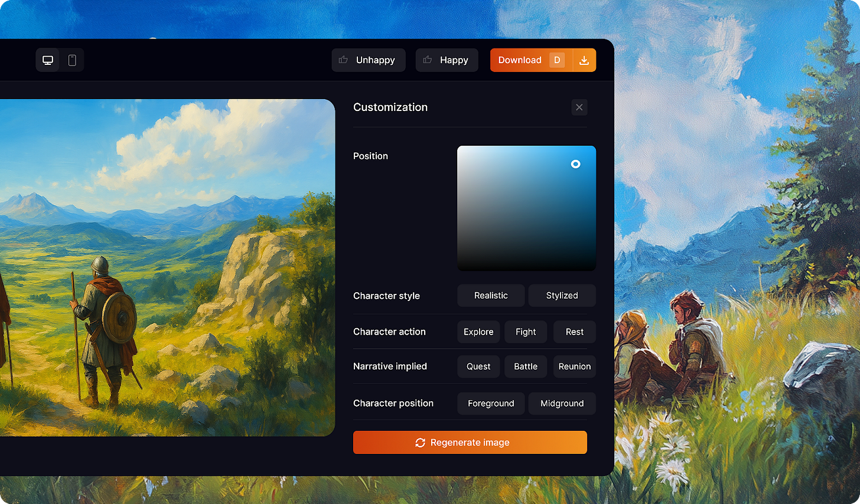Click the Character style label
Screen dimensions: 860x504
(386, 296)
